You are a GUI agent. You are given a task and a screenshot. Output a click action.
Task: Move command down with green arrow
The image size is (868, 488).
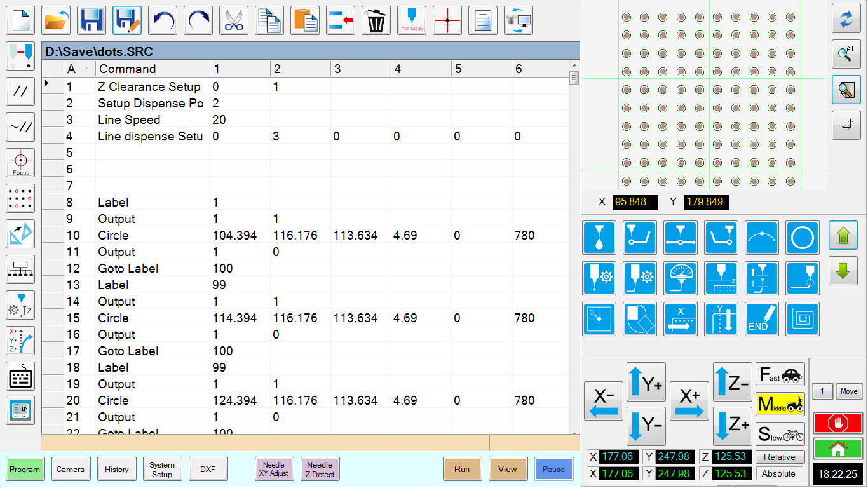click(843, 271)
